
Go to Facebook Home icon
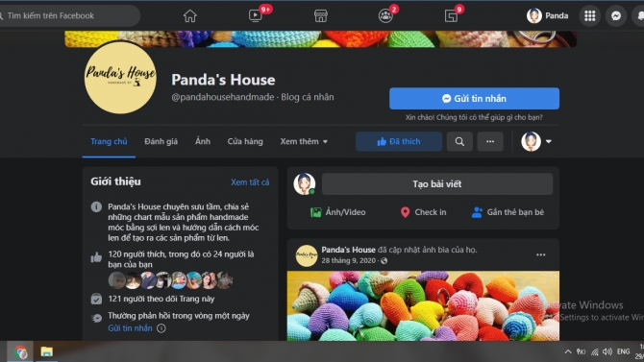click(x=189, y=16)
